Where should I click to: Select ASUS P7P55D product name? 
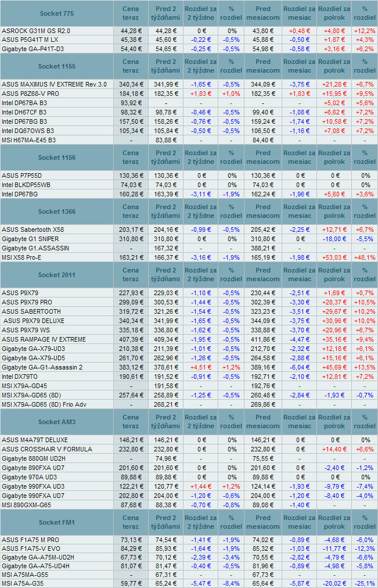(x=21, y=175)
